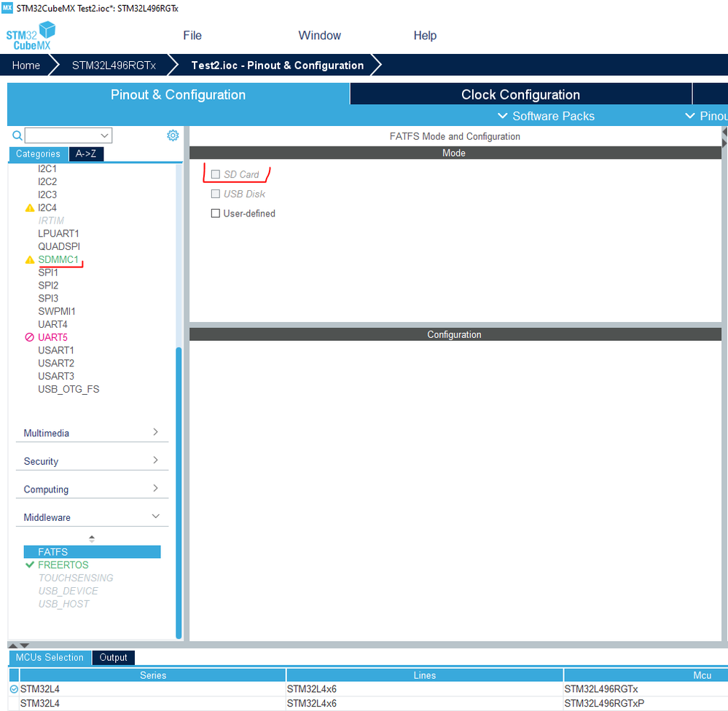The width and height of the screenshot is (728, 711).
Task: Select the Pinout & Configuration tab
Action: pos(178,94)
